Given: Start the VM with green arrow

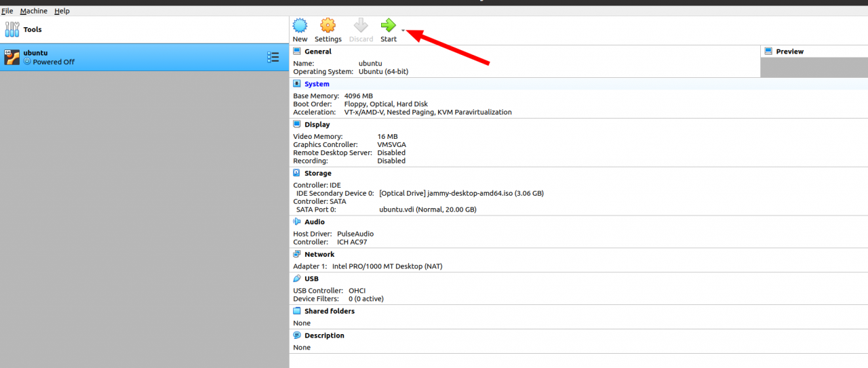Looking at the screenshot, I should [x=389, y=26].
